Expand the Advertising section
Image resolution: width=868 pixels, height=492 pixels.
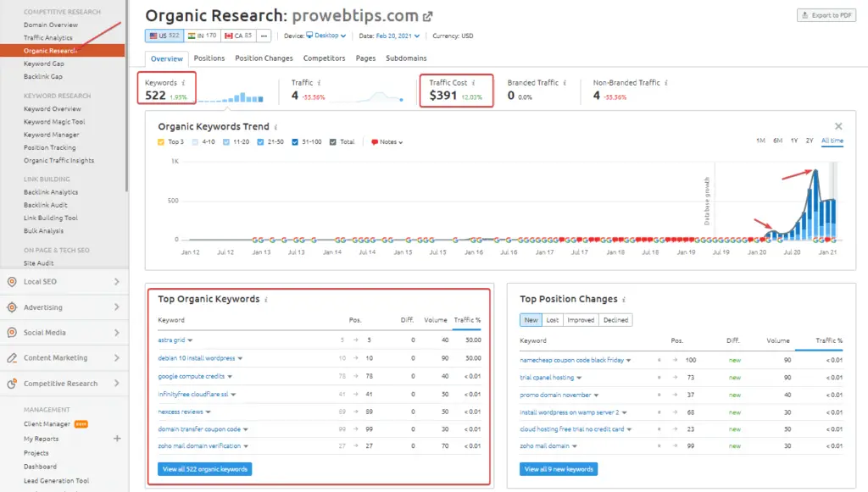click(x=117, y=307)
